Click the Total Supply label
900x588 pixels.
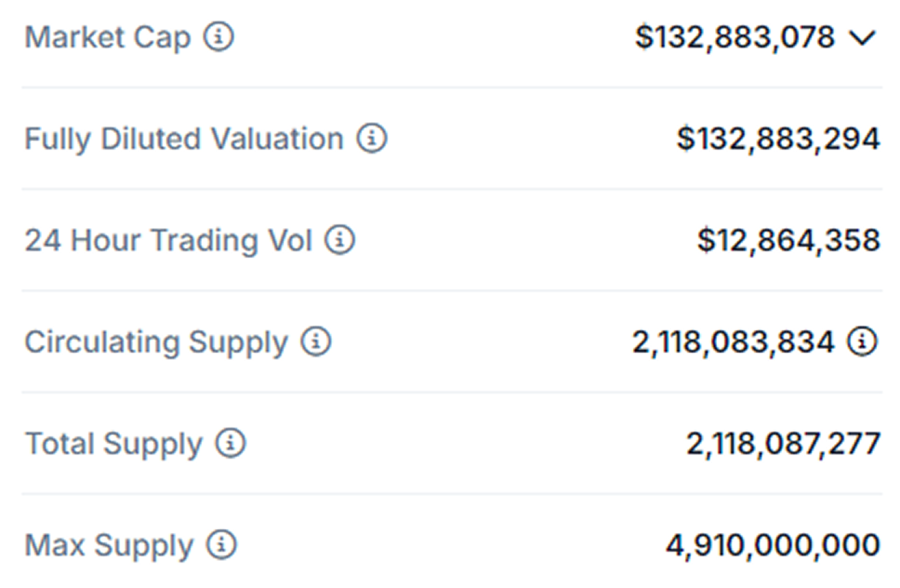tap(114, 444)
